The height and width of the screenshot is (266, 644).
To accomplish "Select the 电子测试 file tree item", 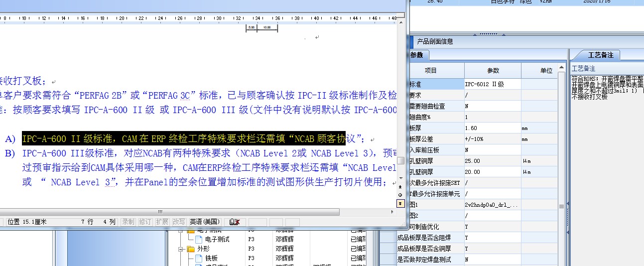I will [x=218, y=239].
